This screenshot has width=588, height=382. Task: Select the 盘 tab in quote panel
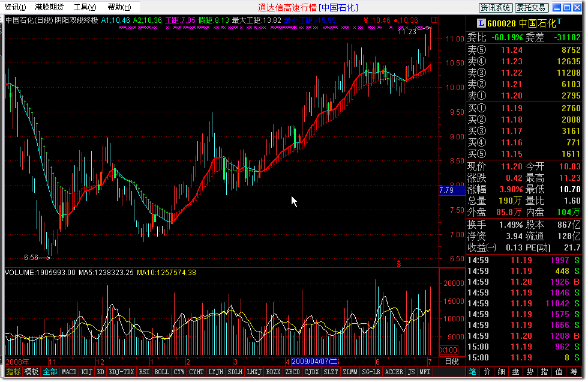click(x=515, y=372)
